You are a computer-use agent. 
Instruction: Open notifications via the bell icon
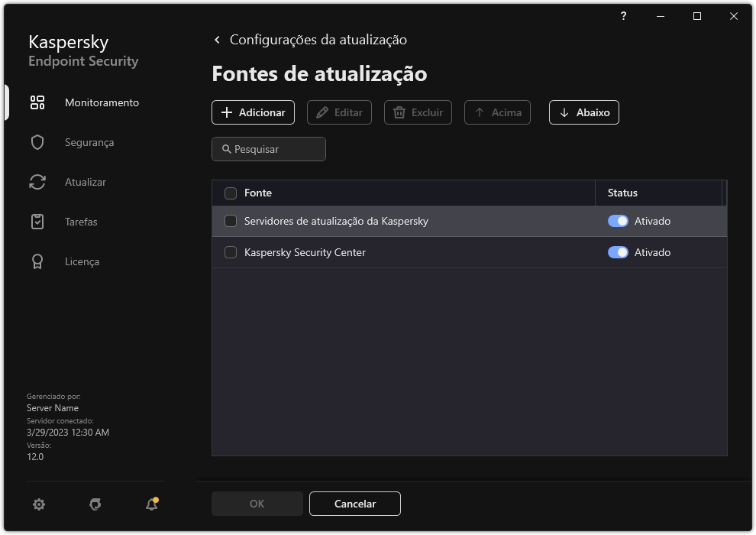150,504
